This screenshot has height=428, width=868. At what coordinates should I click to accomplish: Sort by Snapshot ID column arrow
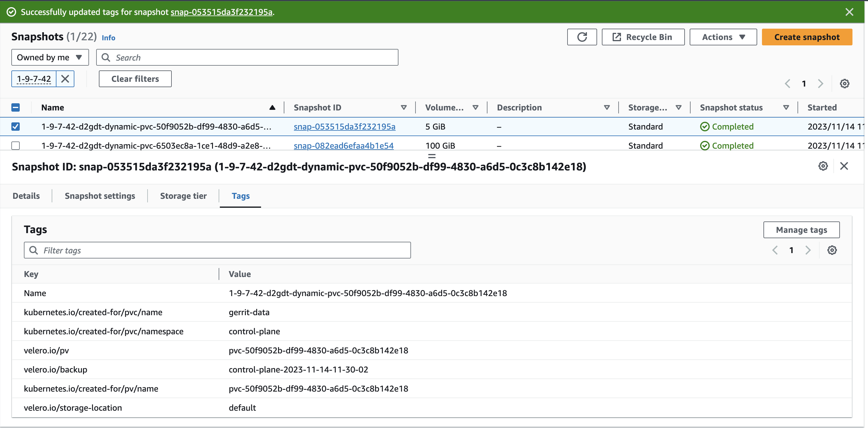[403, 107]
